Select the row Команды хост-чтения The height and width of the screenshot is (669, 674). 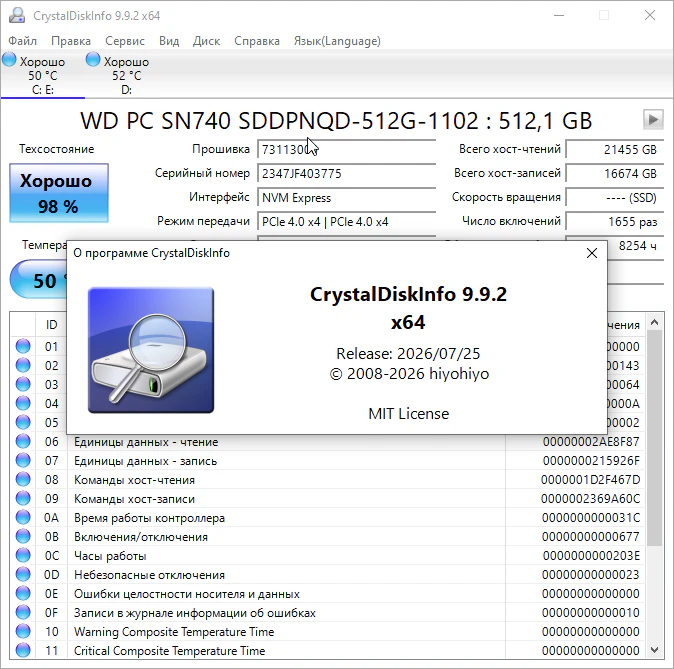(x=328, y=479)
